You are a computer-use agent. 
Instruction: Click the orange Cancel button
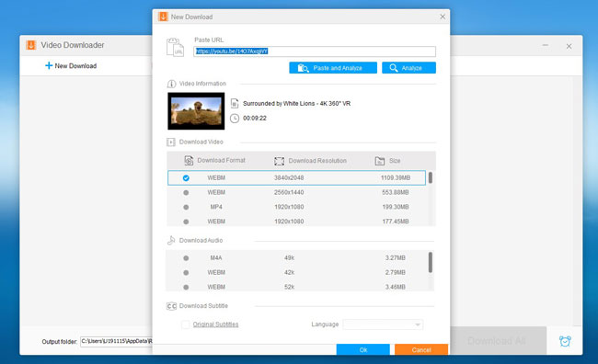point(421,349)
